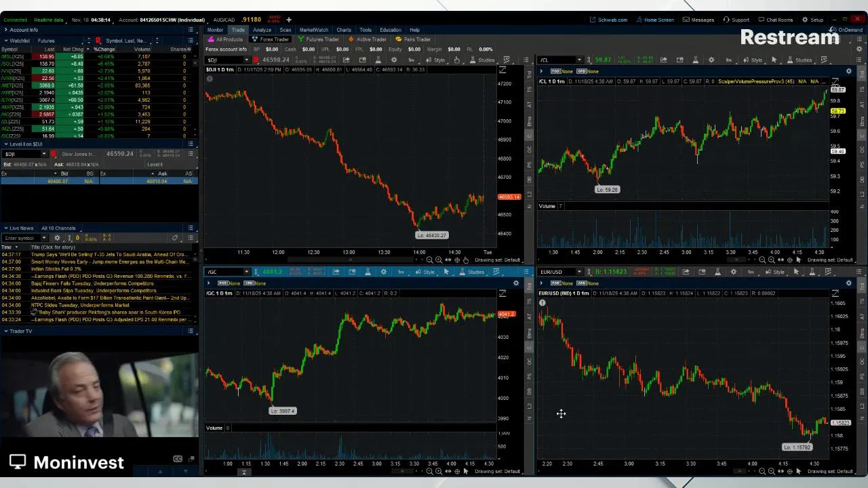Viewport: 868px width, 488px height.
Task: Open Messages in top bar
Action: [698, 20]
